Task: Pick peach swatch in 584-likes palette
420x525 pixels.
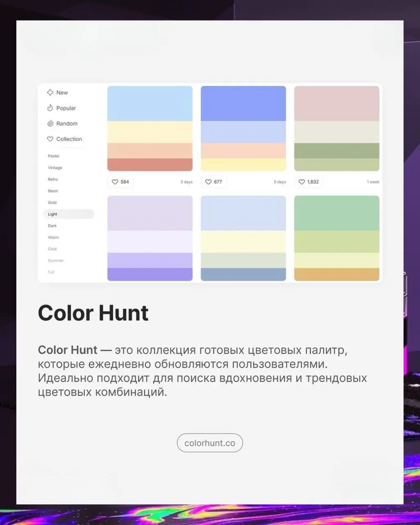Action: click(150, 151)
